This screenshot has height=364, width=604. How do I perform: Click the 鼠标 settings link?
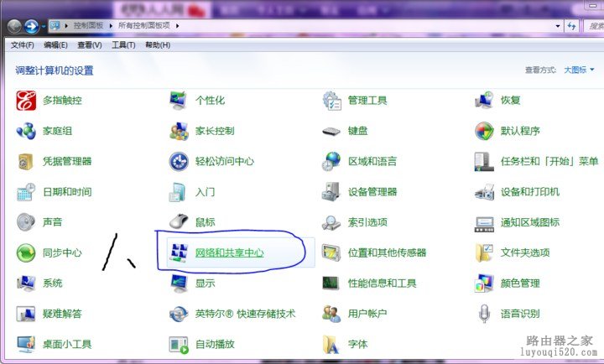[x=205, y=222]
